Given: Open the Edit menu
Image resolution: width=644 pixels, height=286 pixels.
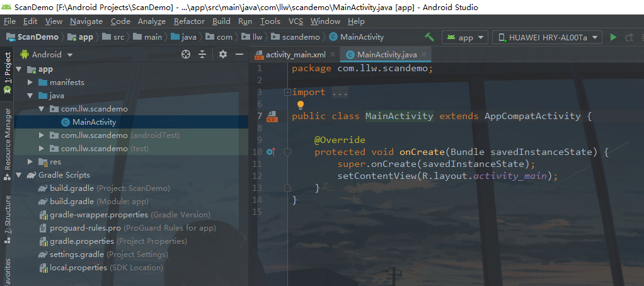Looking at the screenshot, I should point(30,21).
